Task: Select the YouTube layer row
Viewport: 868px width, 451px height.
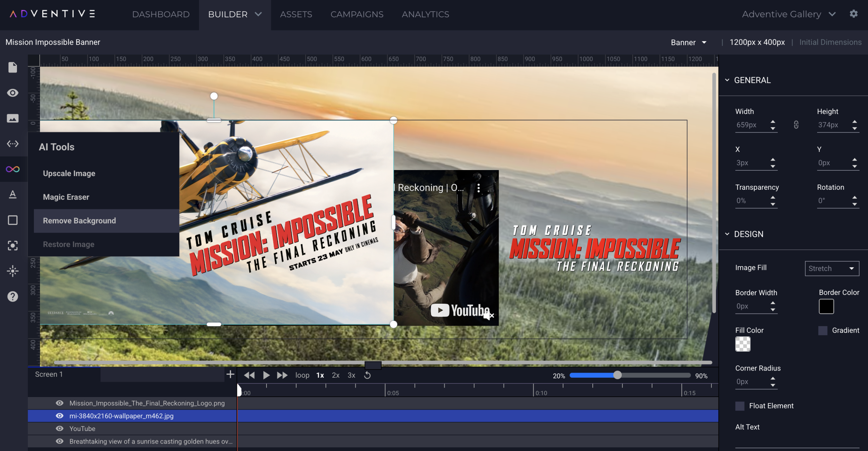Action: point(373,429)
